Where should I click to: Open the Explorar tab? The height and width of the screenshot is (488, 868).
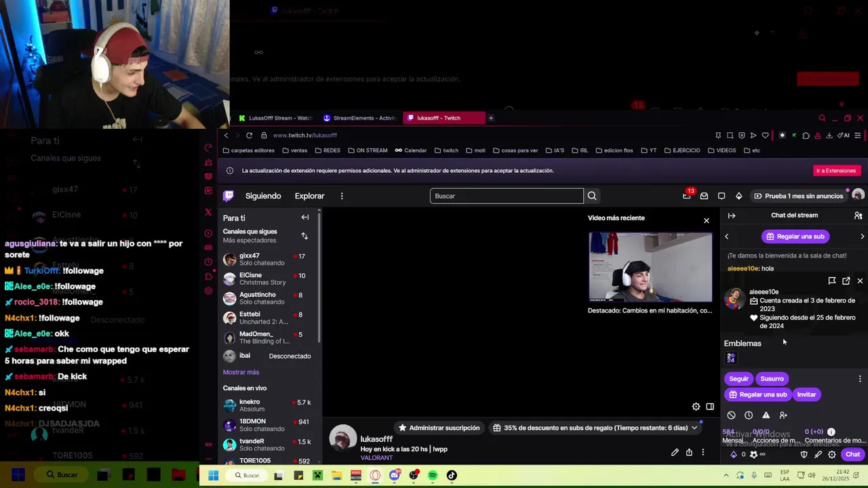point(309,196)
